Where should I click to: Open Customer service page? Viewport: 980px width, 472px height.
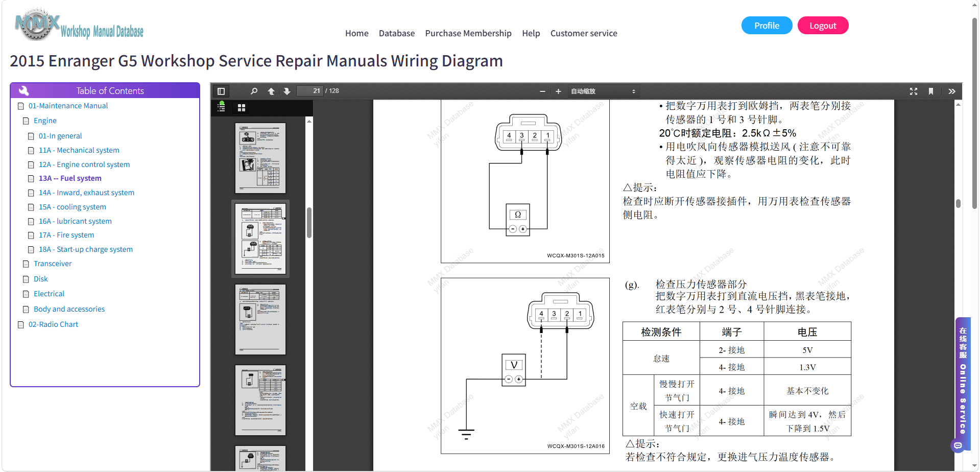584,33
